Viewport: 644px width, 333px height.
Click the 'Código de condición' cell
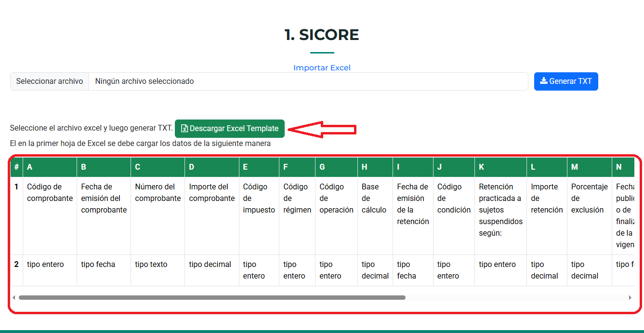454,216
